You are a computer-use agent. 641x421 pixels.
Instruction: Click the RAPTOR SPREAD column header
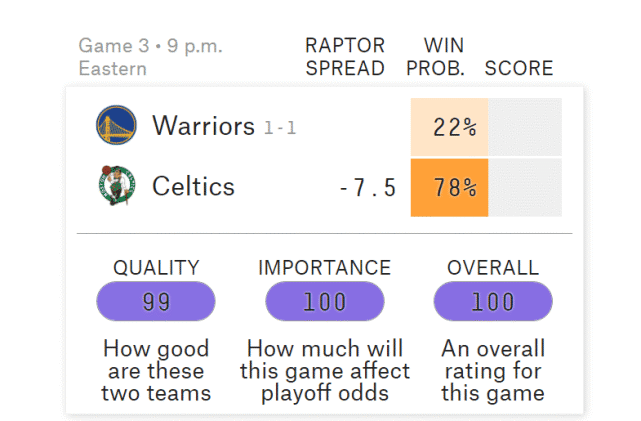pyautogui.click(x=345, y=57)
